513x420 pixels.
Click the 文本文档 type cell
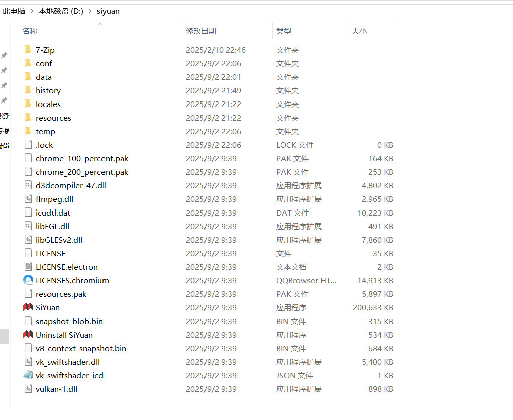click(291, 267)
